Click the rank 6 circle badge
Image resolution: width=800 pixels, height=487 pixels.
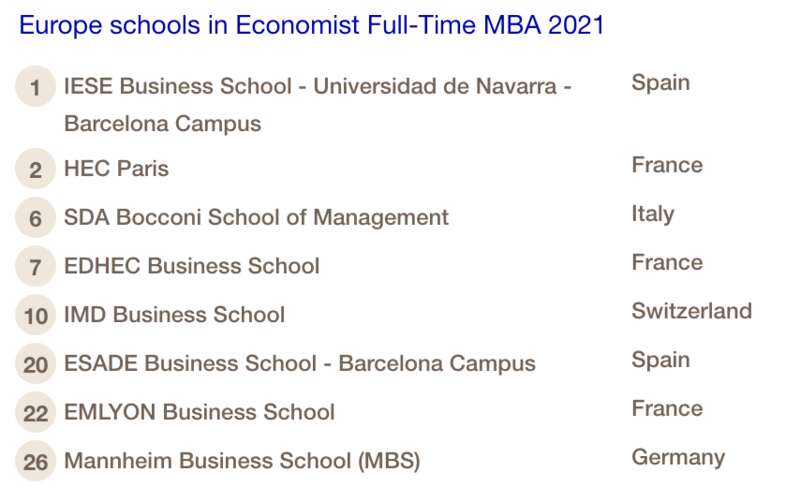[35, 218]
